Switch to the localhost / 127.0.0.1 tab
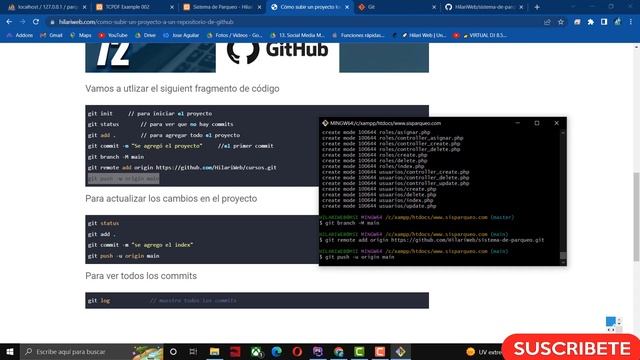The width and height of the screenshot is (640, 360). pos(48,7)
